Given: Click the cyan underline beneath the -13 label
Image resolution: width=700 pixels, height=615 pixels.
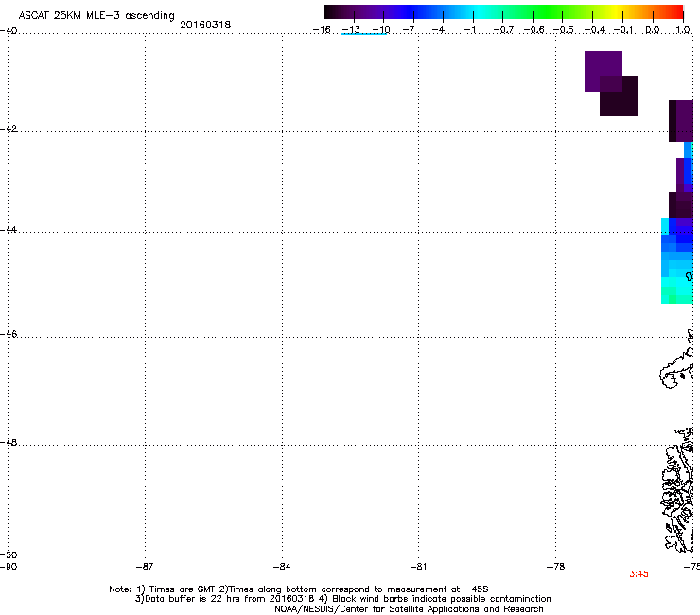Looking at the screenshot, I should click(363, 34).
